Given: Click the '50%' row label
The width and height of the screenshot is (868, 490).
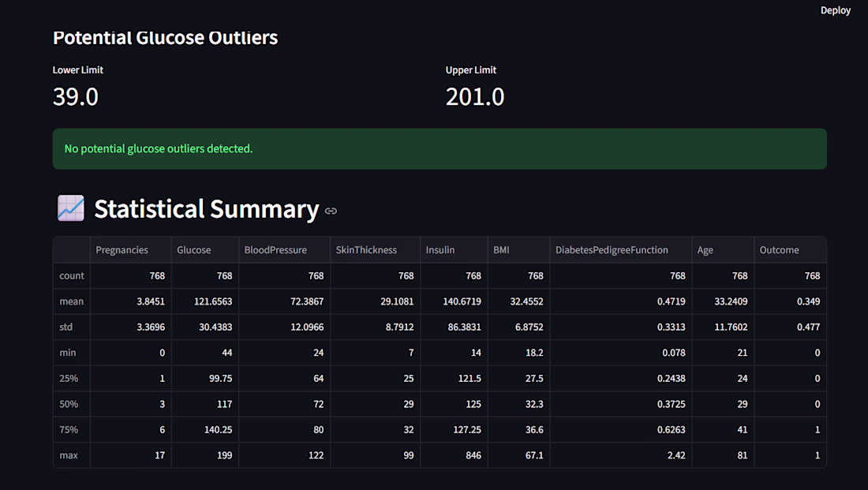Looking at the screenshot, I should click(71, 404).
